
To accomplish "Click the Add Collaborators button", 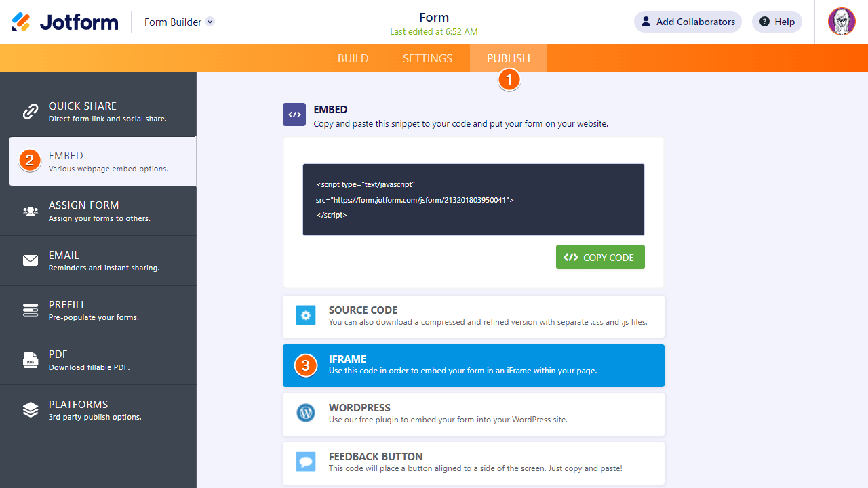I will [x=688, y=22].
